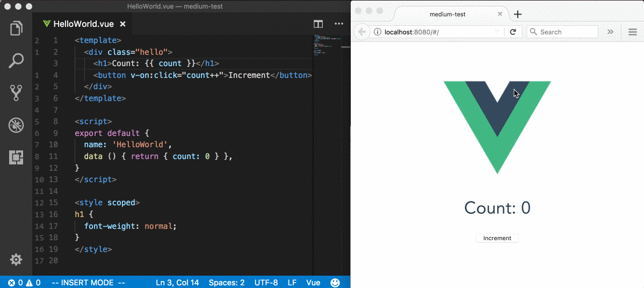Click the localhost:8080 address field
Screen dimensions: 644x288
(437, 32)
